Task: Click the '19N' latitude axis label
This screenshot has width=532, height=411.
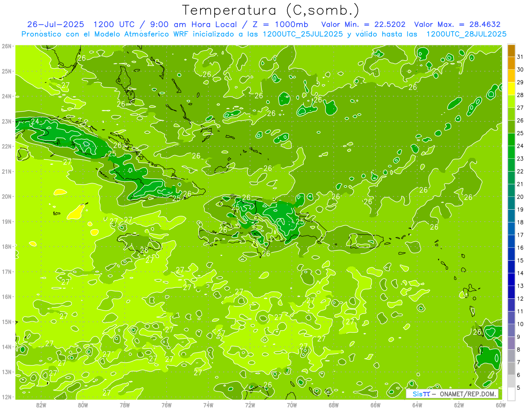Action: pos(6,221)
